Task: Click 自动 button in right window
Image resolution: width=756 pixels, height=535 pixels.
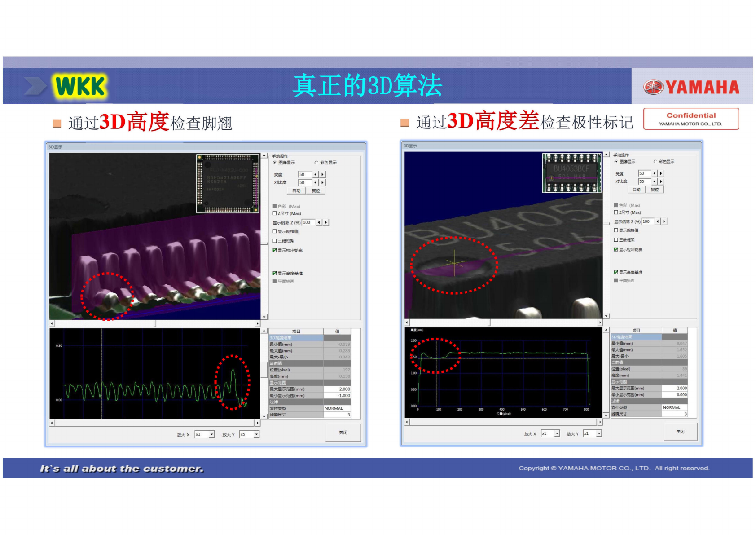Action: [x=637, y=190]
